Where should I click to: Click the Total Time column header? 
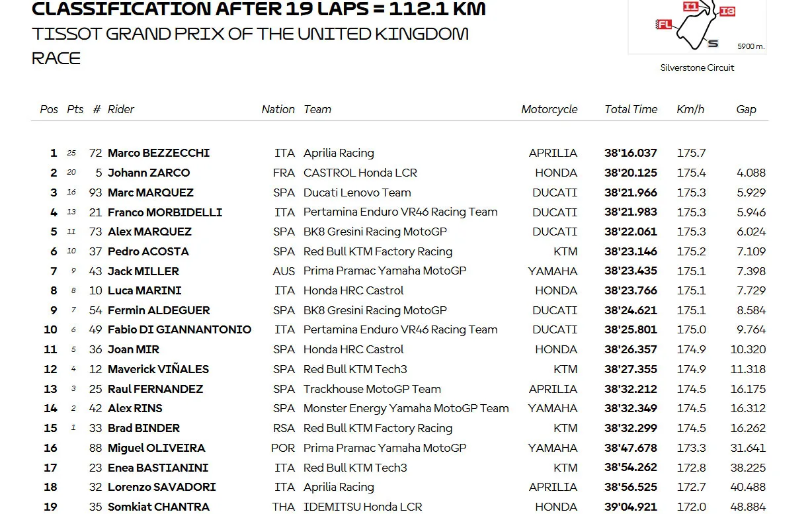coord(631,109)
